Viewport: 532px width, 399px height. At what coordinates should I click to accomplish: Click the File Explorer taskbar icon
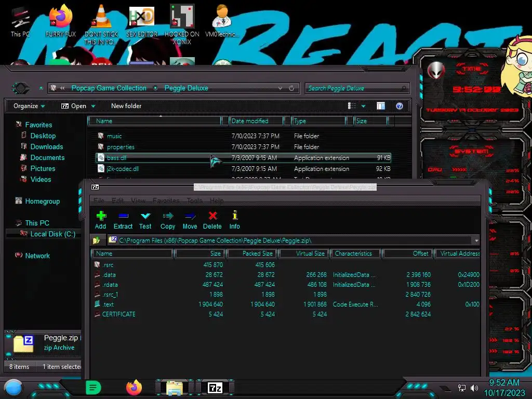click(x=175, y=388)
